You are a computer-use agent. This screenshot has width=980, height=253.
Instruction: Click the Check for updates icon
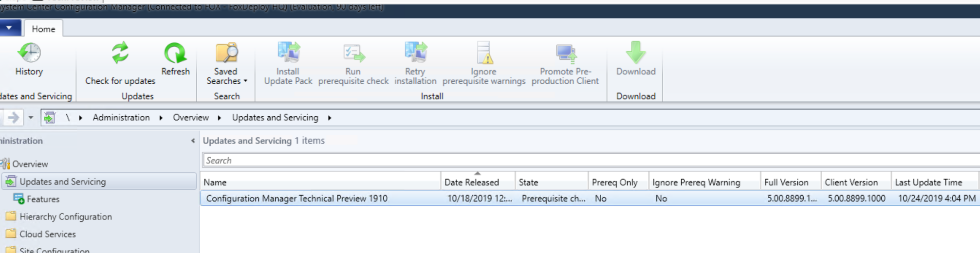click(120, 53)
